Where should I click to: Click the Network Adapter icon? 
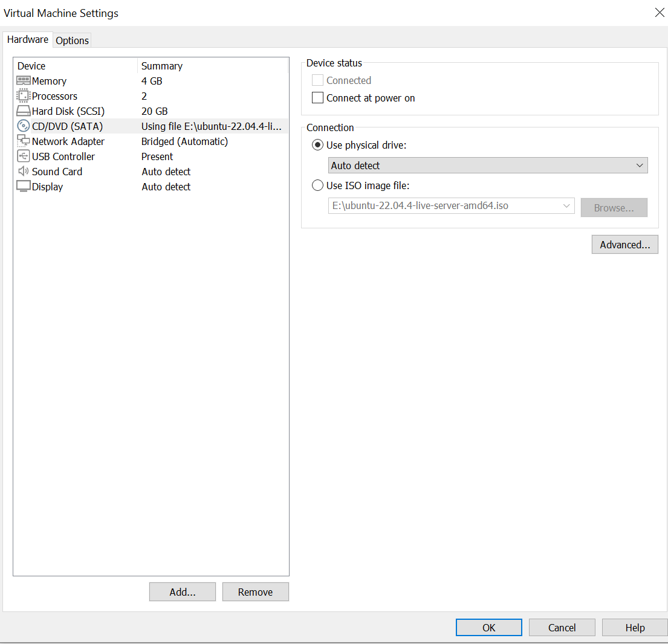coord(24,141)
